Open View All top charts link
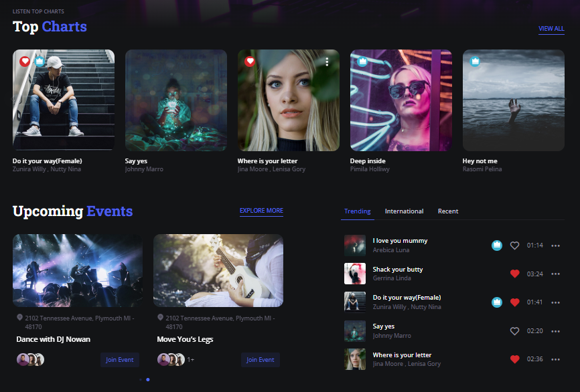 pyautogui.click(x=551, y=29)
